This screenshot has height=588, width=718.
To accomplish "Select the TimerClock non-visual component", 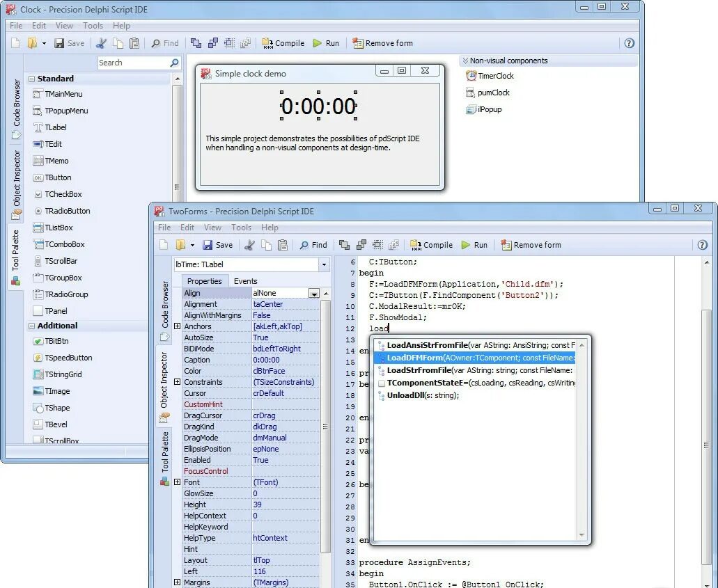I will [x=490, y=76].
